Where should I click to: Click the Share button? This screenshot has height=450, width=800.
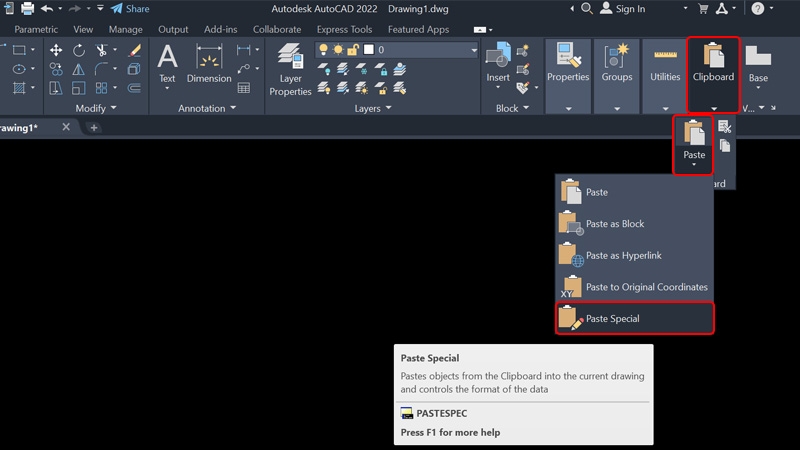pos(130,9)
